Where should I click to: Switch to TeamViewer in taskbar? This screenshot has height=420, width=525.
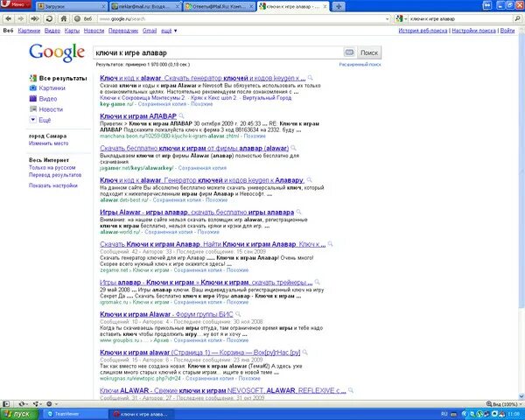coord(74,414)
